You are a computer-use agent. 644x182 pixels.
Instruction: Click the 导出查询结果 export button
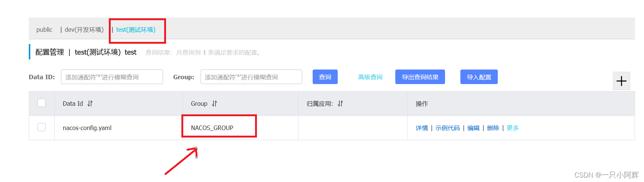pyautogui.click(x=420, y=77)
